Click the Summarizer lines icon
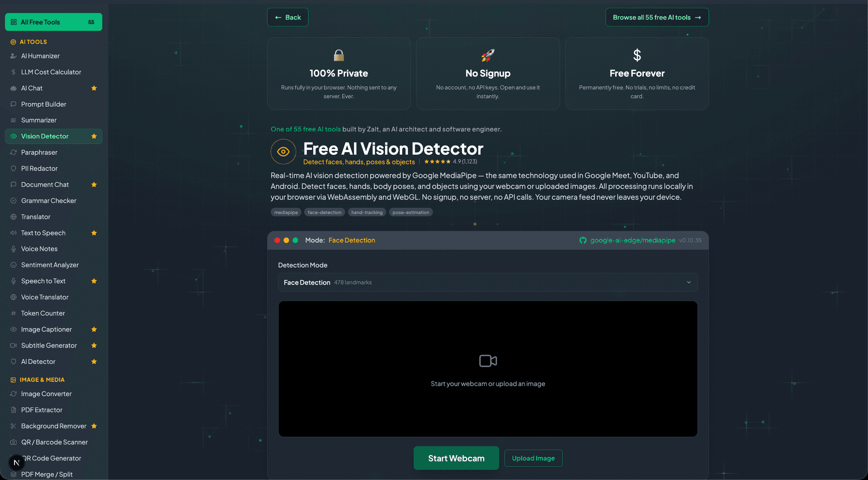Screen dimensions: 868x480 (14, 120)
